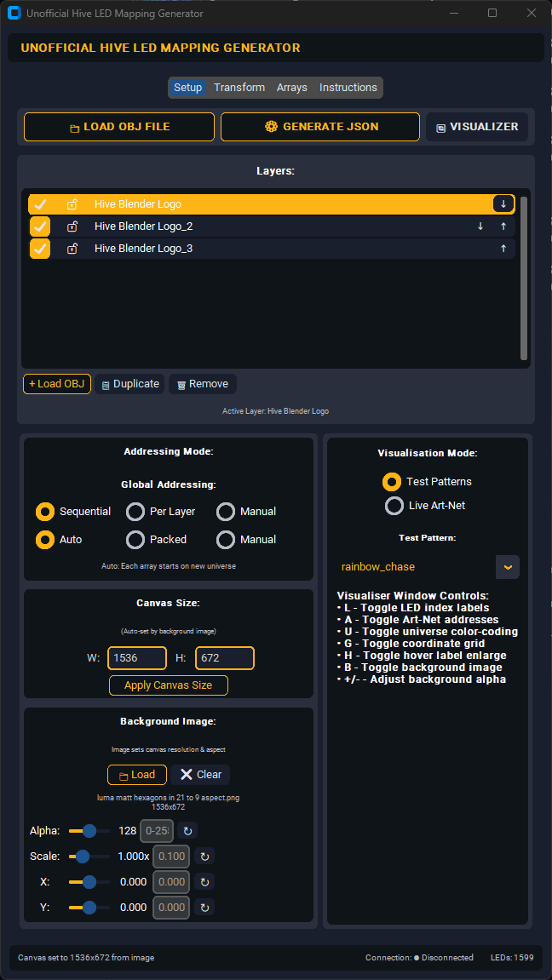The image size is (552, 980).
Task: Duplicate the active layer
Action: click(x=130, y=384)
